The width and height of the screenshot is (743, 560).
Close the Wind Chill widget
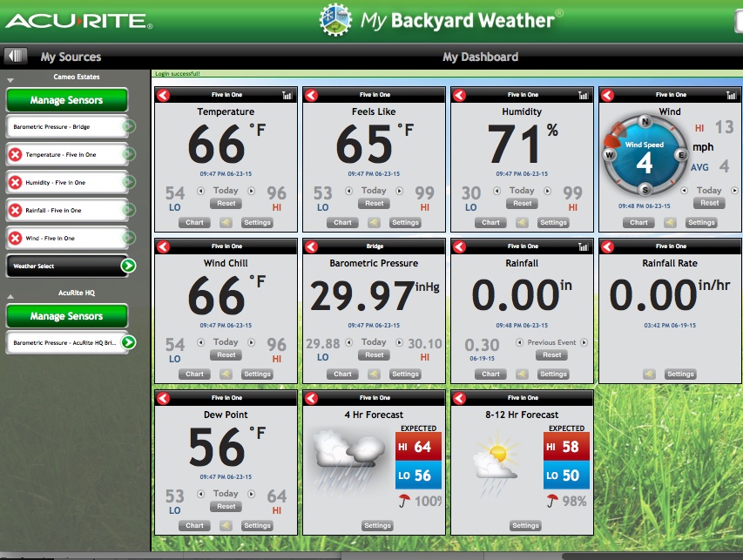point(164,246)
